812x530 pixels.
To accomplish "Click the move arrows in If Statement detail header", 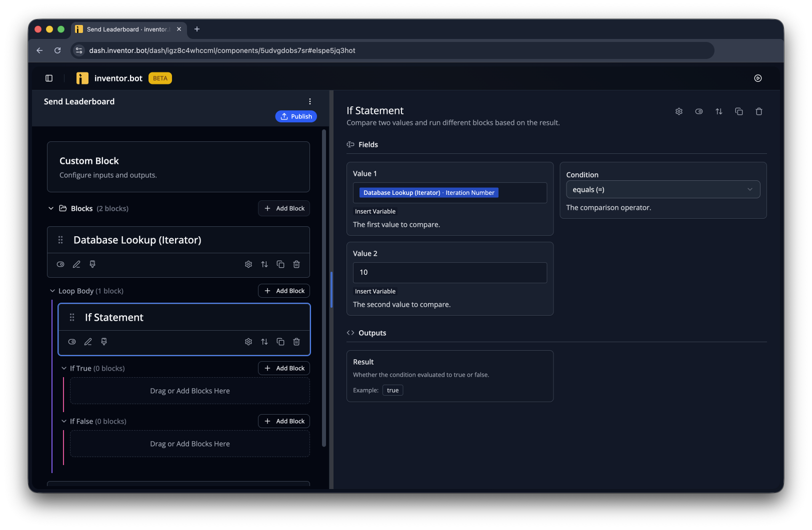I will point(719,111).
